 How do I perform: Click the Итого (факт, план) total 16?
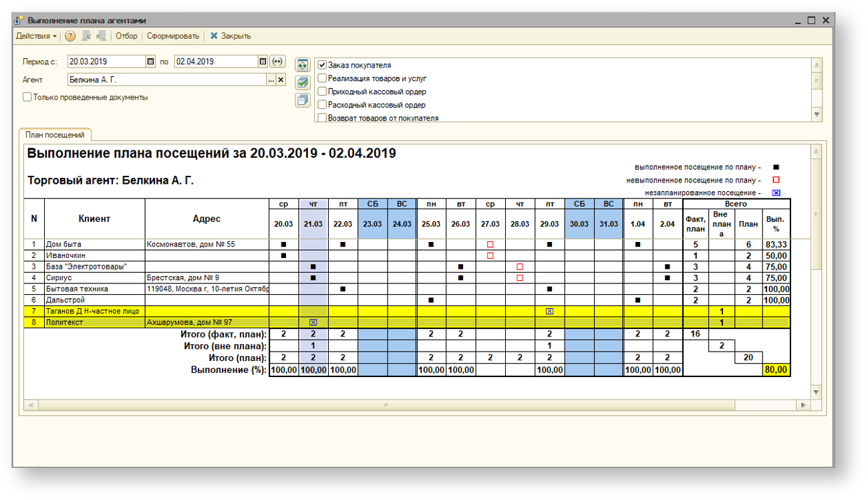(x=696, y=334)
